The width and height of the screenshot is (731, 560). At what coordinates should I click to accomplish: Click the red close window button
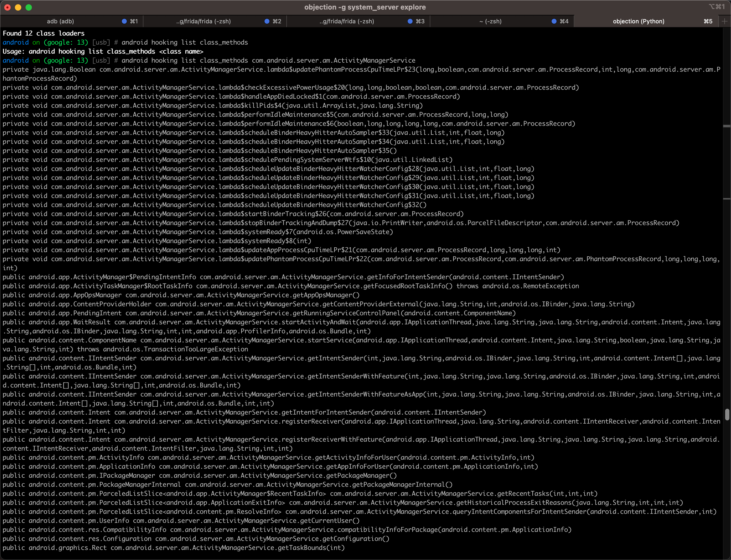(8, 7)
